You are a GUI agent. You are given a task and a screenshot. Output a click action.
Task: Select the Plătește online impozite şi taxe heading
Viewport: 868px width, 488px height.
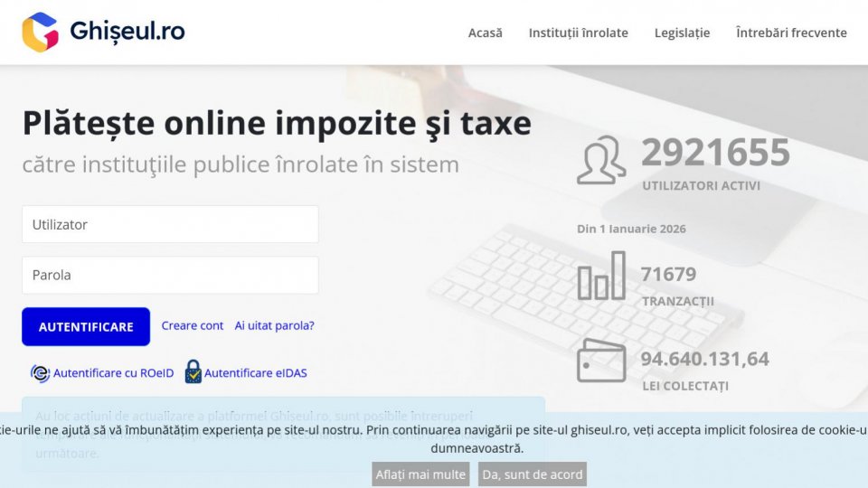point(277,123)
